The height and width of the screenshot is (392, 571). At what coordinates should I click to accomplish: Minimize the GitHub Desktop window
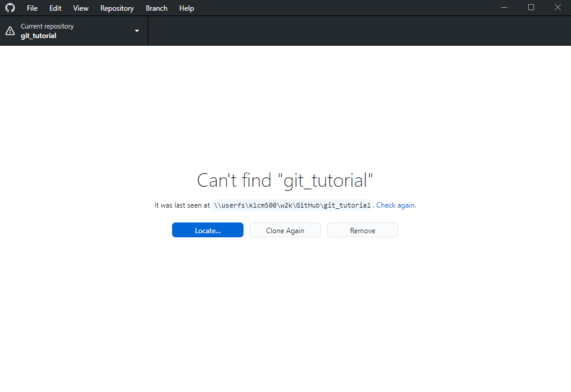tap(504, 8)
